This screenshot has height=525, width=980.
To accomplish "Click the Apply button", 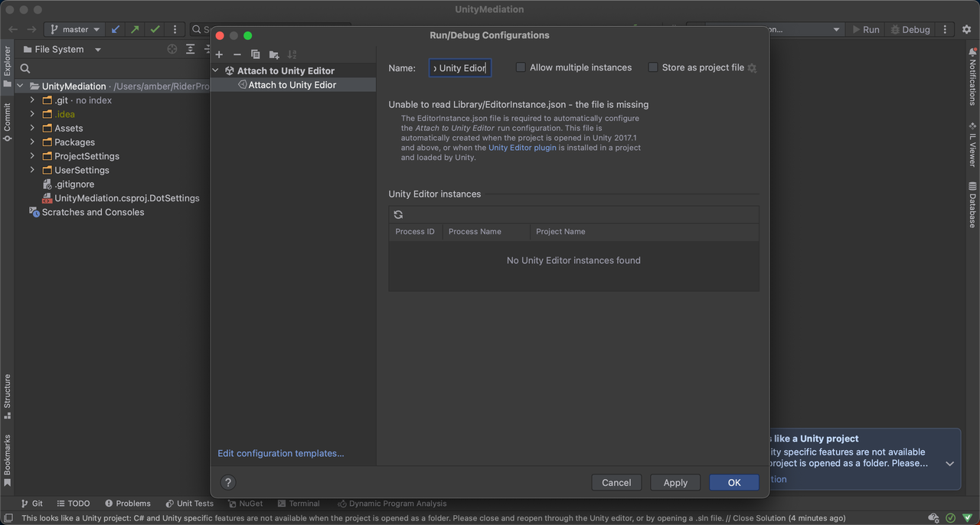I will click(x=675, y=482).
